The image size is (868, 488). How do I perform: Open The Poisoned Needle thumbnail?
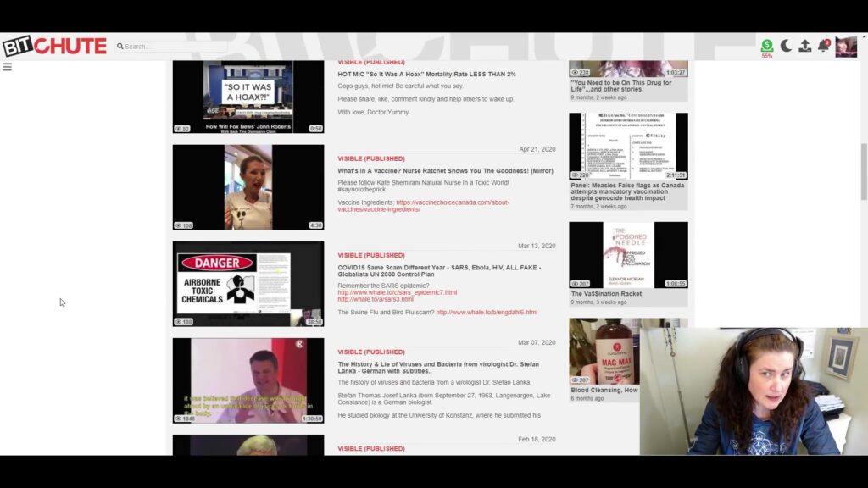click(628, 255)
